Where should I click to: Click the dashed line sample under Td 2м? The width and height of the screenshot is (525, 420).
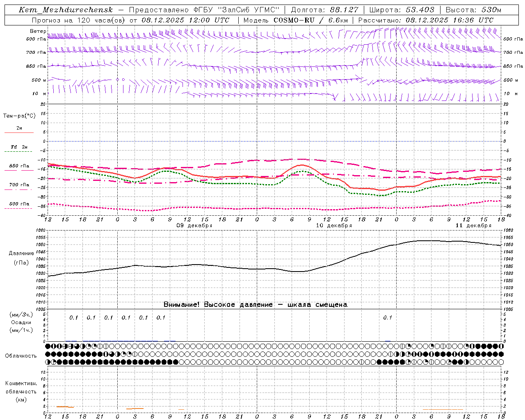point(18,152)
